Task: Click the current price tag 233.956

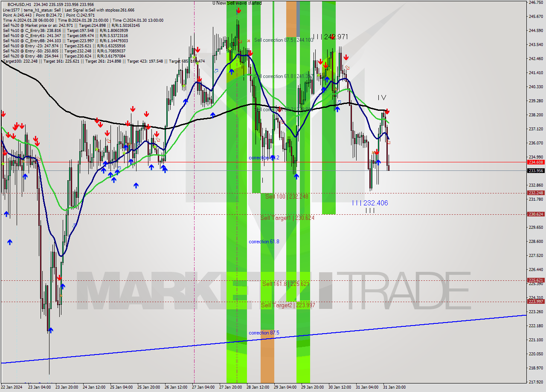Action: click(x=536, y=171)
